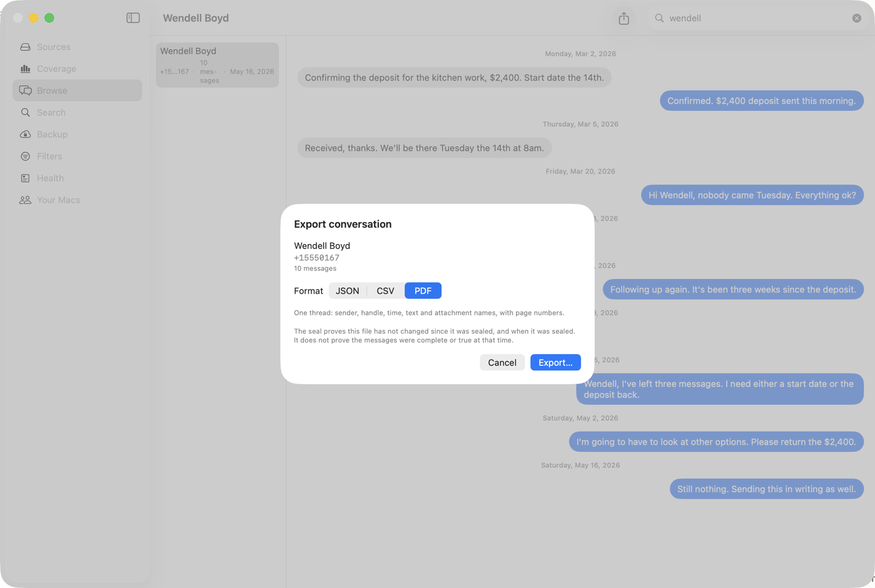Toggle the sidebar visibility icon
This screenshot has width=875, height=588.
point(133,18)
